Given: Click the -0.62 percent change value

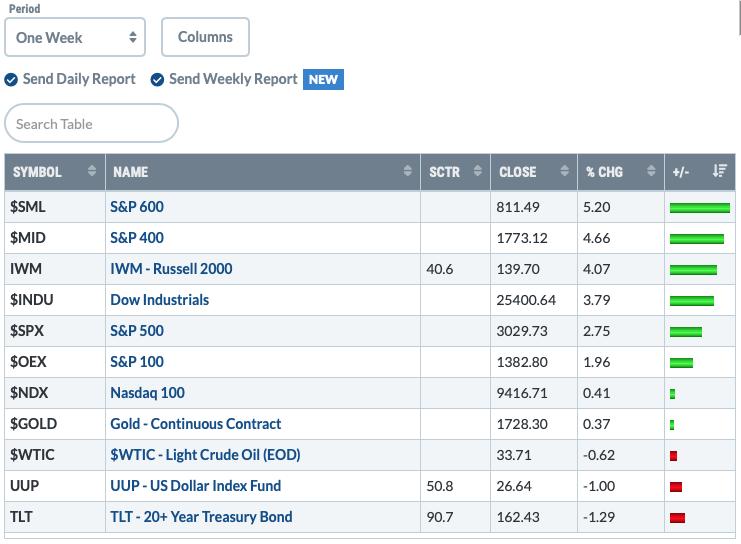Looking at the screenshot, I should 599,455.
